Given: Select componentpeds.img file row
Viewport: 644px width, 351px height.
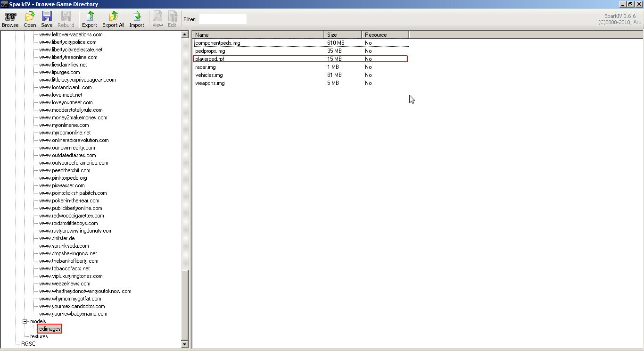Looking at the screenshot, I should click(300, 43).
